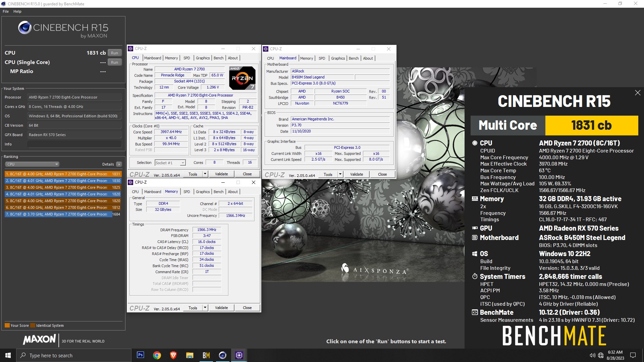The image size is (644, 362).
Task: Click the DRAM Frequency 1566.3 MHz value
Action: tap(207, 230)
